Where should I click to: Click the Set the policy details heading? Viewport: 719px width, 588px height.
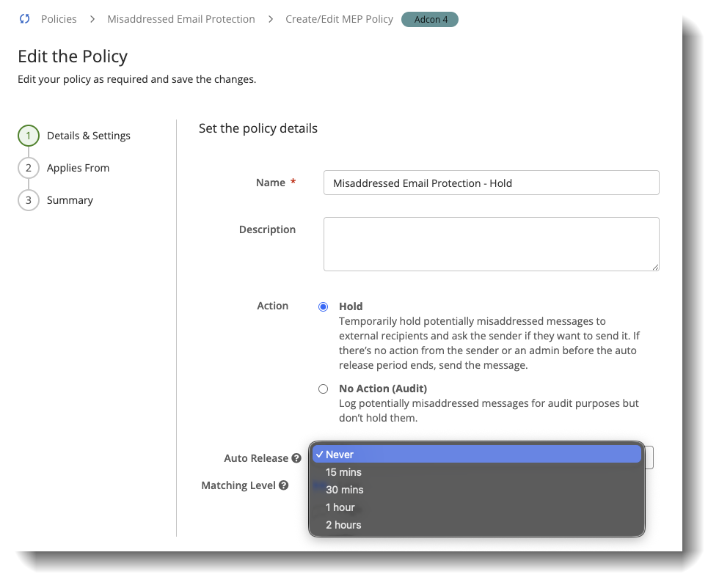tap(258, 128)
